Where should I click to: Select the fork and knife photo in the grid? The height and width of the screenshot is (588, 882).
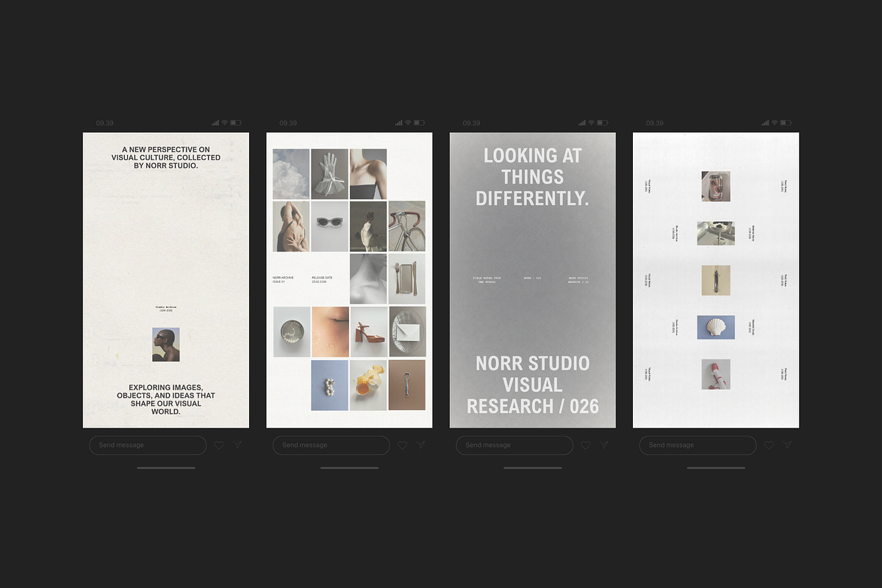click(x=407, y=279)
